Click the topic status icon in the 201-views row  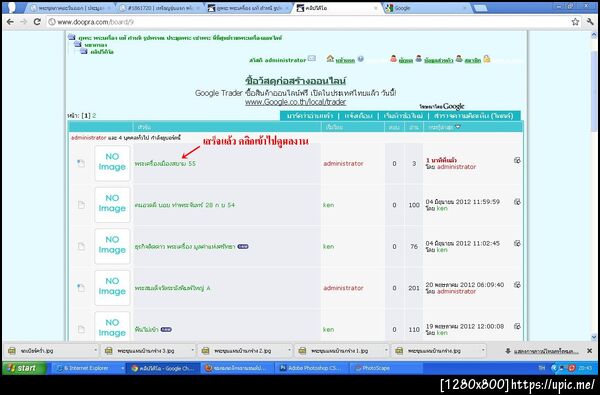point(81,288)
